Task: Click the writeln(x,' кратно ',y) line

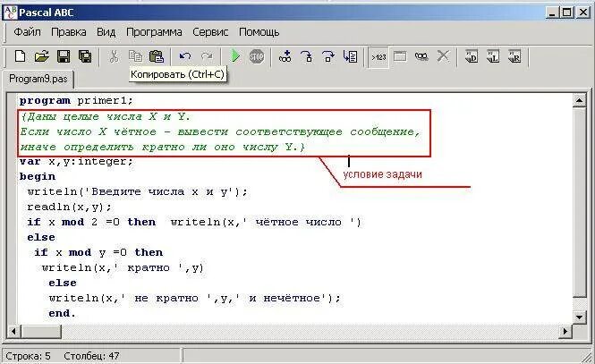Action: point(123,267)
